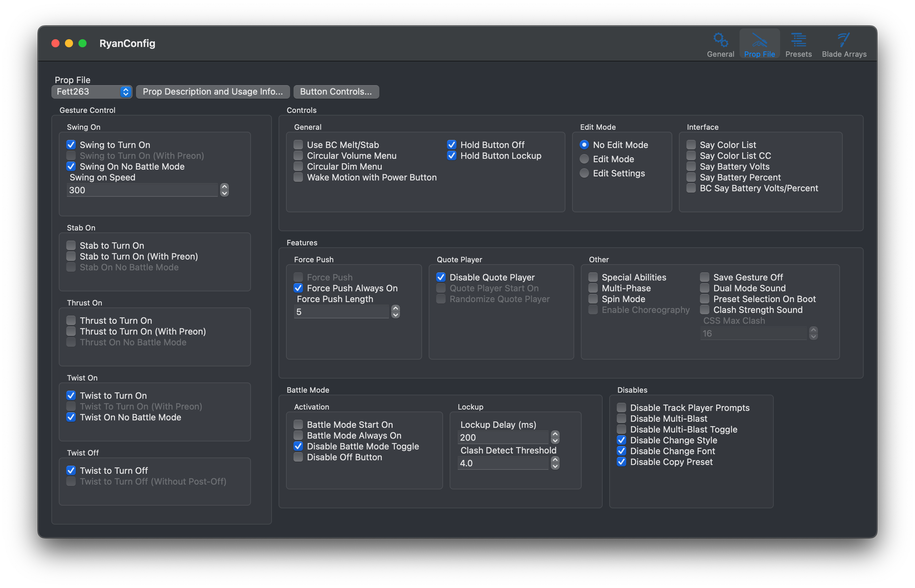This screenshot has width=915, height=588.
Task: Disable Hold Button Lockup
Action: pos(451,155)
